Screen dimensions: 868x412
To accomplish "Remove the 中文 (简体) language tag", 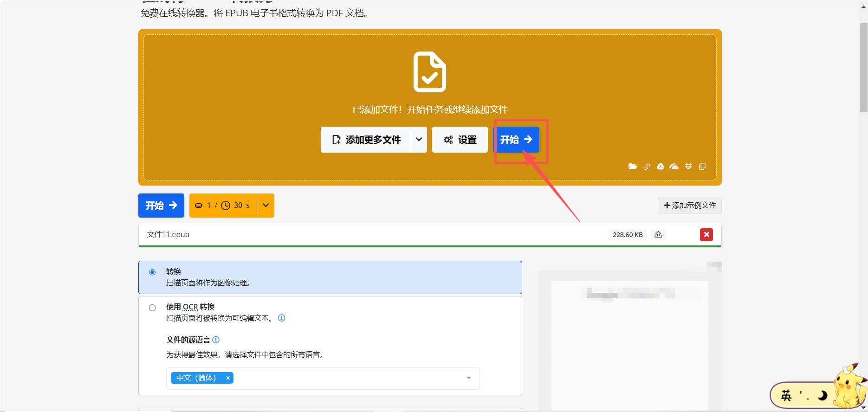I will pyautogui.click(x=228, y=378).
